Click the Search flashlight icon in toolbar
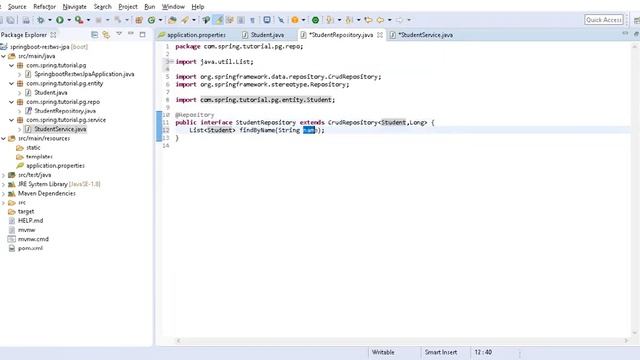 (x=185, y=20)
